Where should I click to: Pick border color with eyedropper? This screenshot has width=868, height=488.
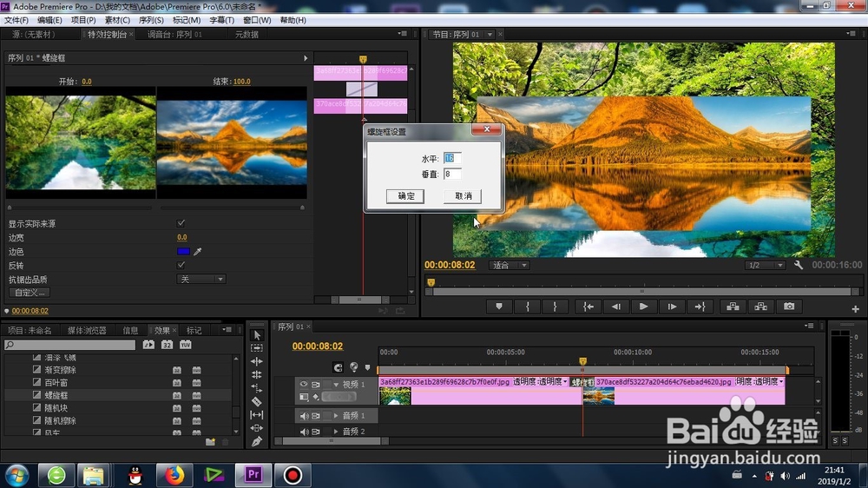198,252
